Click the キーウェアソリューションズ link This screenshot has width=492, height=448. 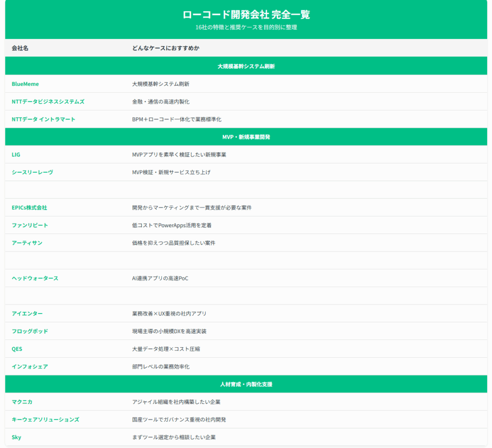[x=45, y=420]
